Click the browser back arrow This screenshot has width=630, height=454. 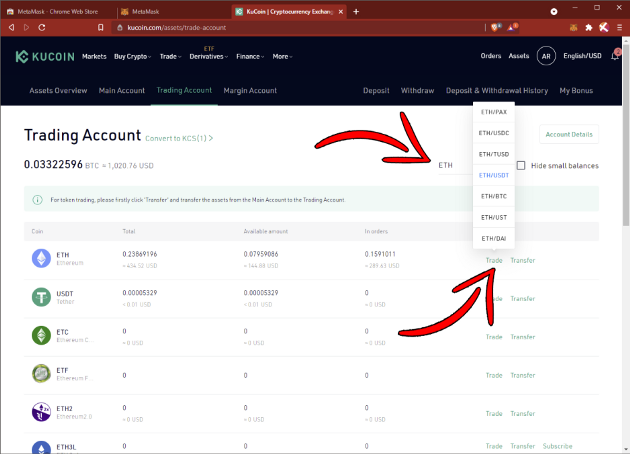click(11, 27)
